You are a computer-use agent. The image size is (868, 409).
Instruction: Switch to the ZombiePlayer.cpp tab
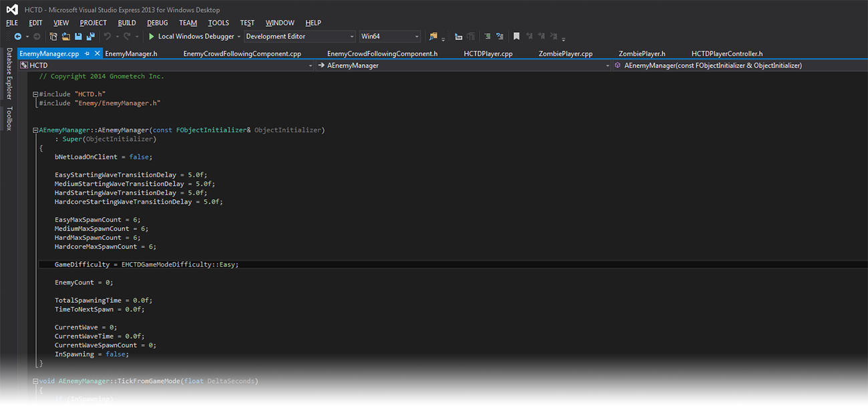point(566,53)
